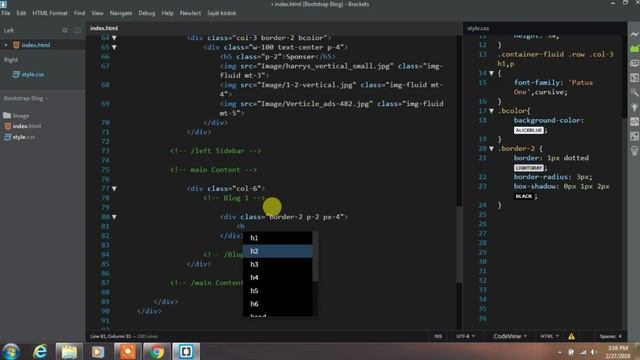
Task: Open HTML language mode dropdown
Action: [x=549, y=336]
